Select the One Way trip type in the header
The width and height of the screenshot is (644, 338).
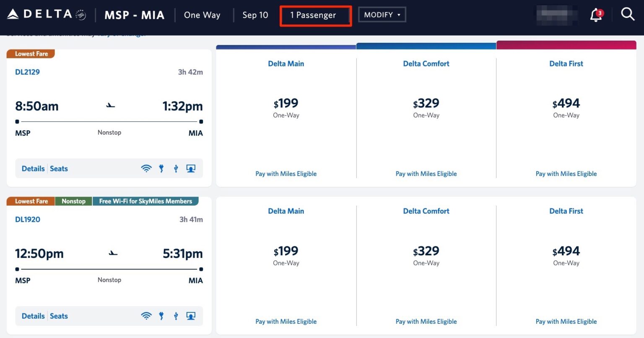(202, 15)
